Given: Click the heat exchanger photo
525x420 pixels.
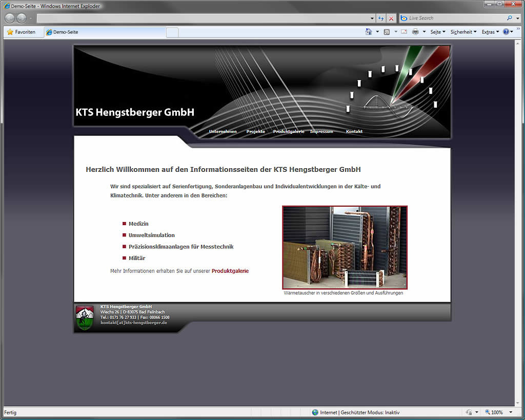Looking at the screenshot, I should tap(345, 247).
